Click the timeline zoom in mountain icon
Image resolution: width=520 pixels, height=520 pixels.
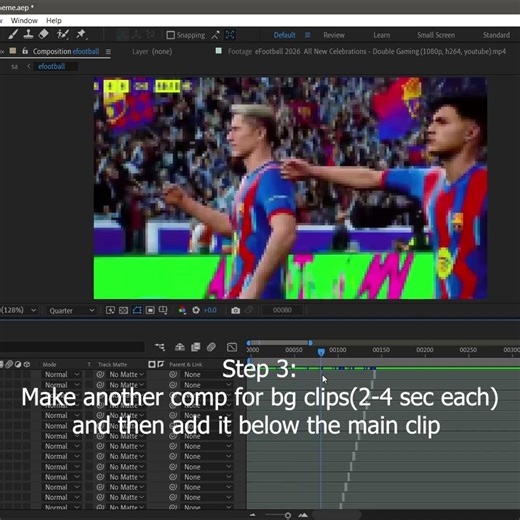coord(303,515)
